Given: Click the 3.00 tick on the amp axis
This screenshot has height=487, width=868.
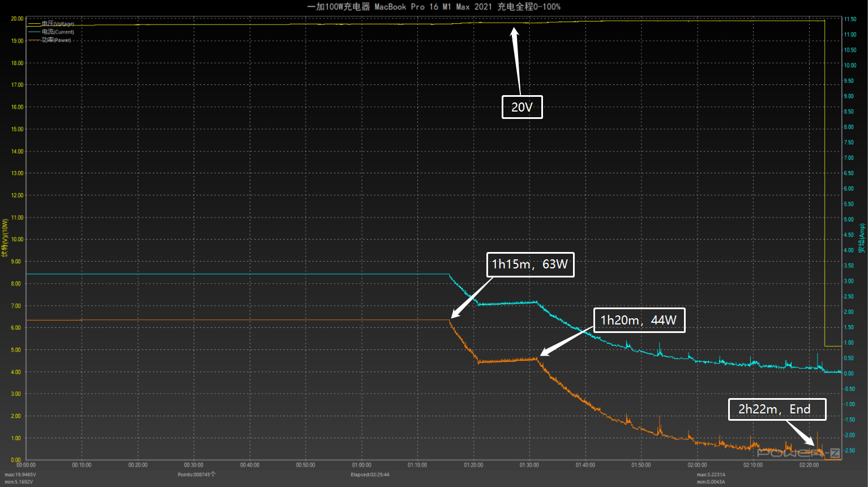Looking at the screenshot, I should pyautogui.click(x=849, y=281).
